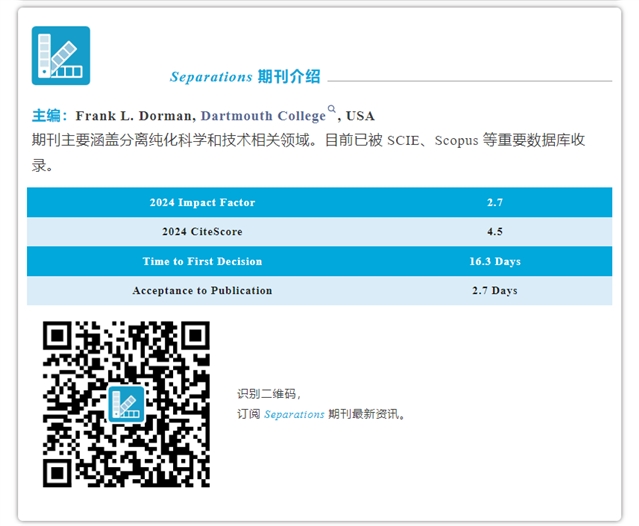Select the "Acceptance to Publication" cell
Screen dimensions: 639x526
202,291
